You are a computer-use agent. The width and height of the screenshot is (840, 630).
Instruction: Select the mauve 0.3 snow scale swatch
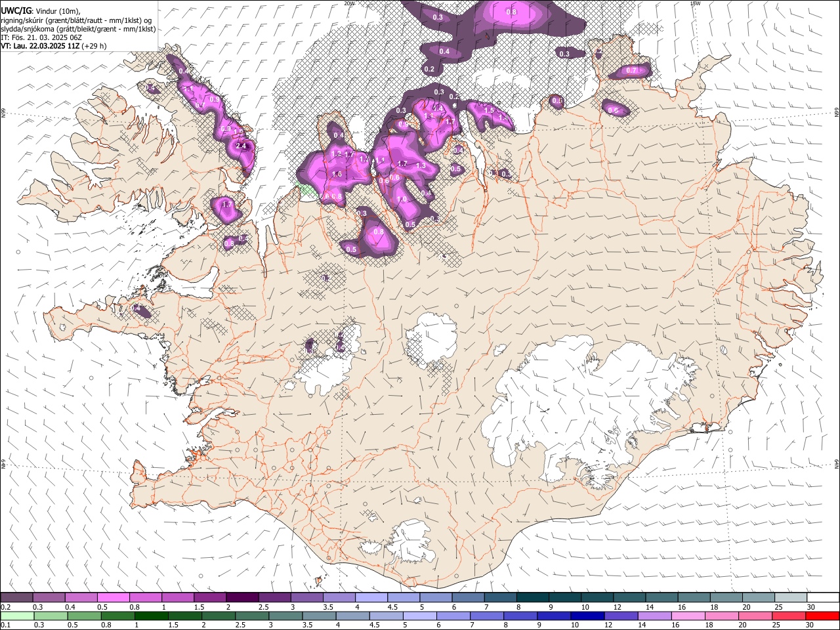(x=49, y=598)
